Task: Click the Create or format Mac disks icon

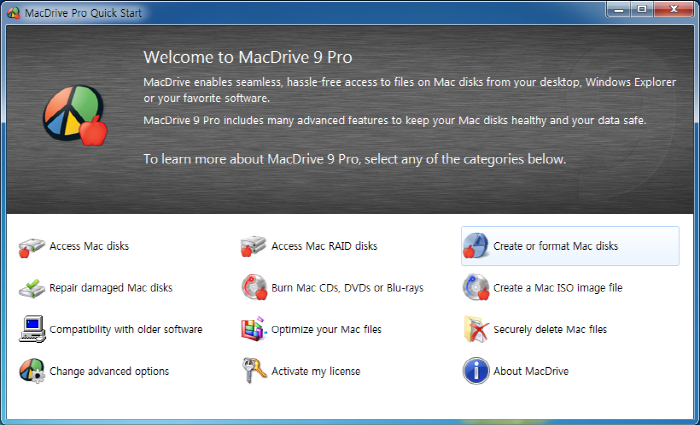Action: point(475,246)
